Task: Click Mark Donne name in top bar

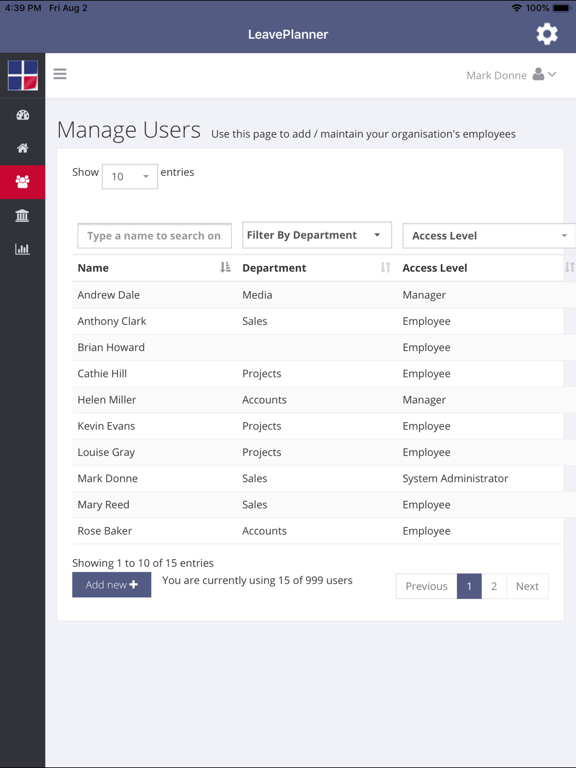Action: click(496, 75)
